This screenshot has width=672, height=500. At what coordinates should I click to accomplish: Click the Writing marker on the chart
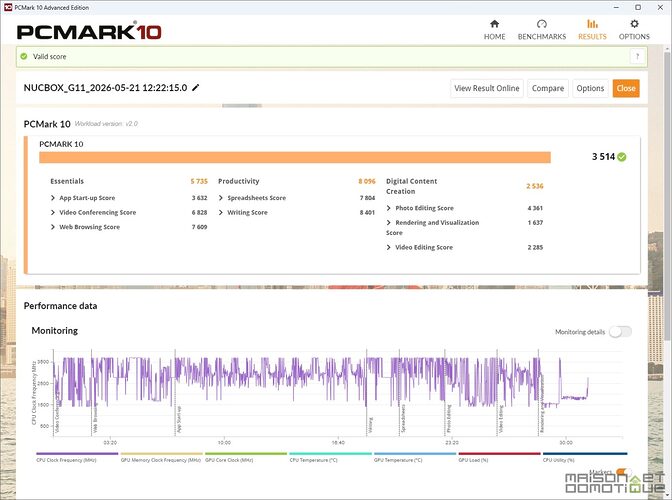tap(370, 425)
